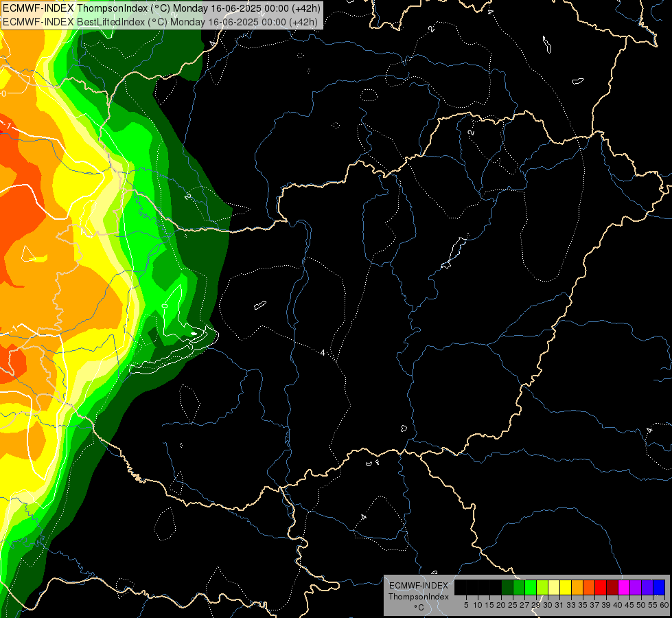The height and width of the screenshot is (618, 672).
Task: Click the °C unit label in legend
Action: pyautogui.click(x=419, y=608)
